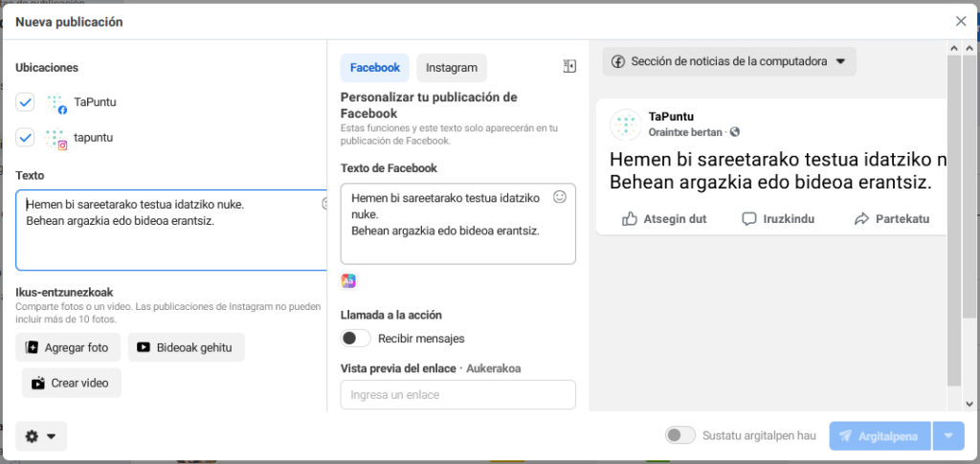Select the Facebook tab

tap(375, 67)
